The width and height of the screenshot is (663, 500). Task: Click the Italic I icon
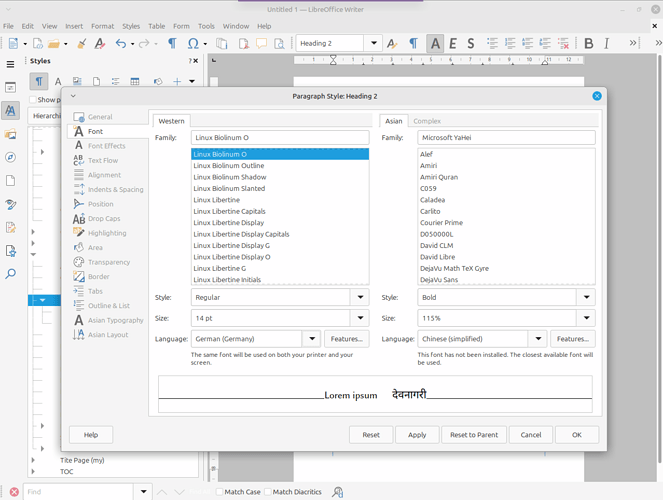pos(606,44)
